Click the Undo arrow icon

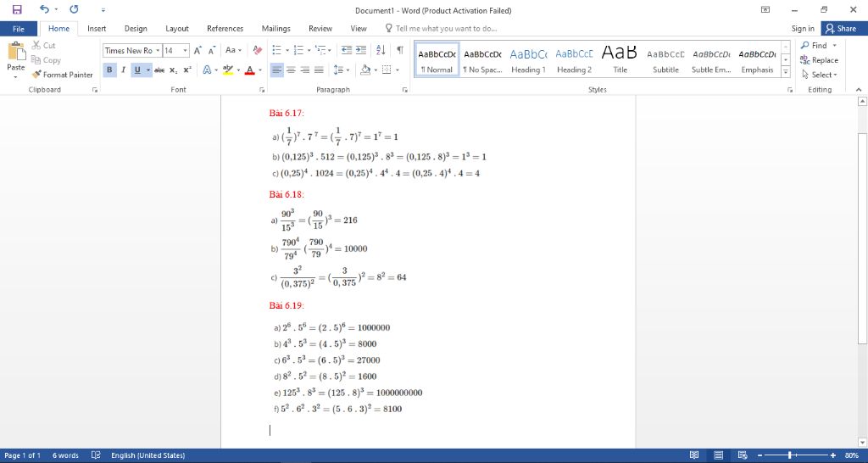(x=44, y=9)
